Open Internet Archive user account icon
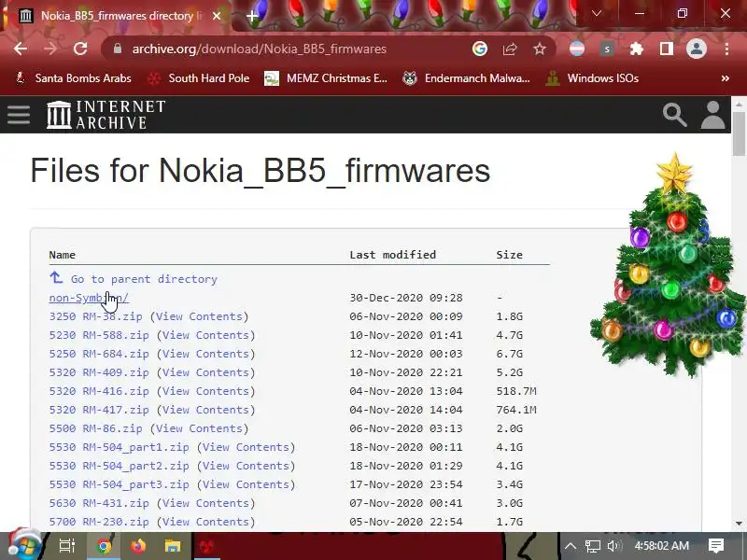 (x=712, y=115)
